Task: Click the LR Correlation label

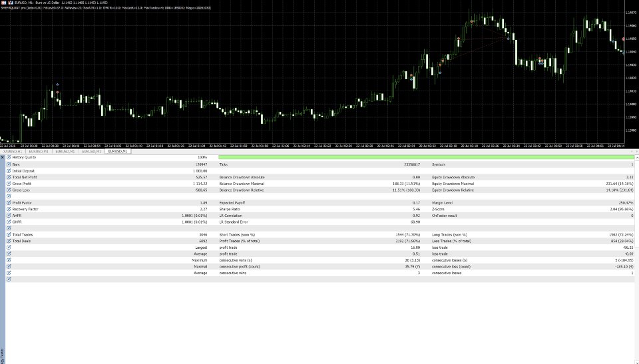Action: 231,216
